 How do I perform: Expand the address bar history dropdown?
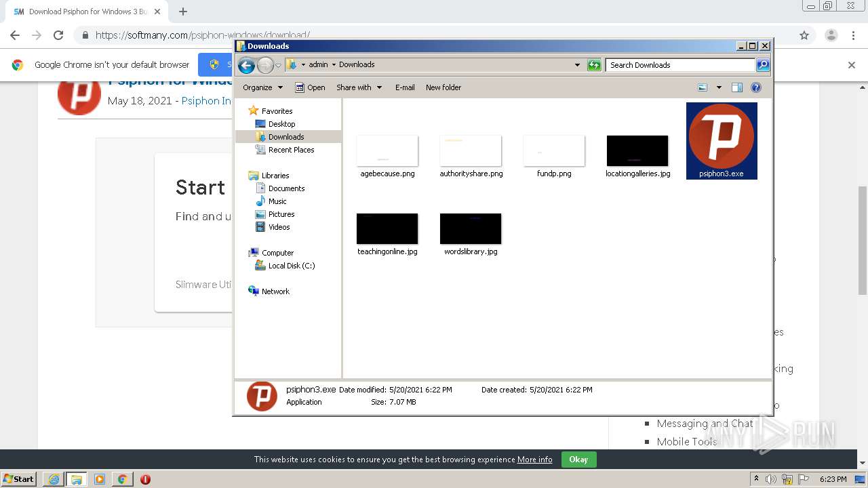coord(577,65)
